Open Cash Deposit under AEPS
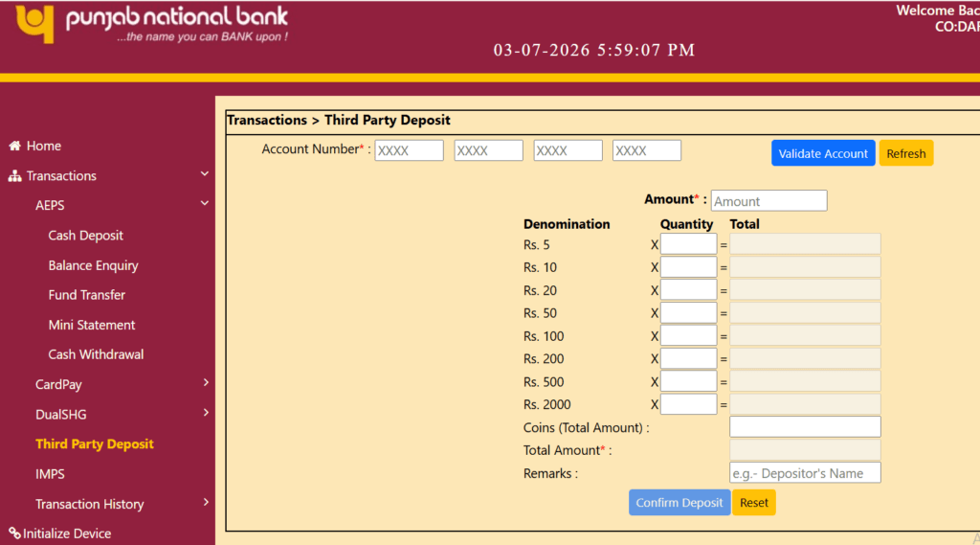The height and width of the screenshot is (545, 980). tap(85, 236)
